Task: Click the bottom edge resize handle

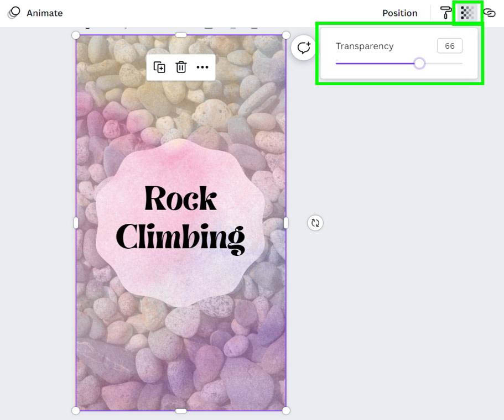Action: pos(181,411)
